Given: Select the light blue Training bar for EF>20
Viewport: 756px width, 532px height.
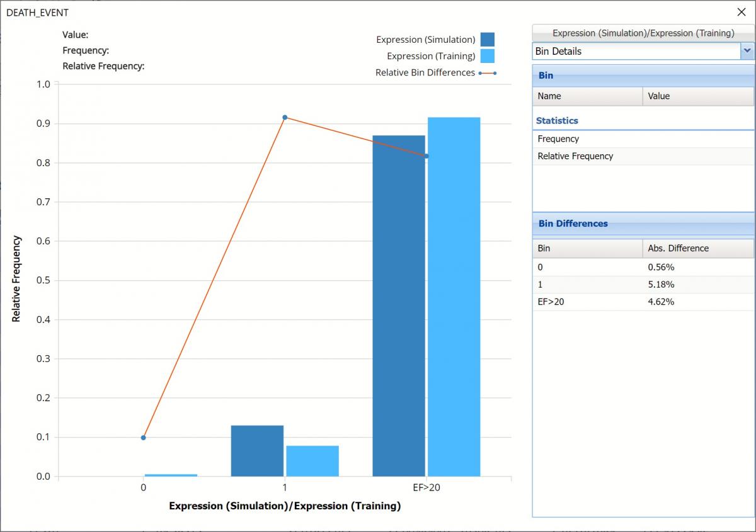Looking at the screenshot, I should (x=454, y=297).
